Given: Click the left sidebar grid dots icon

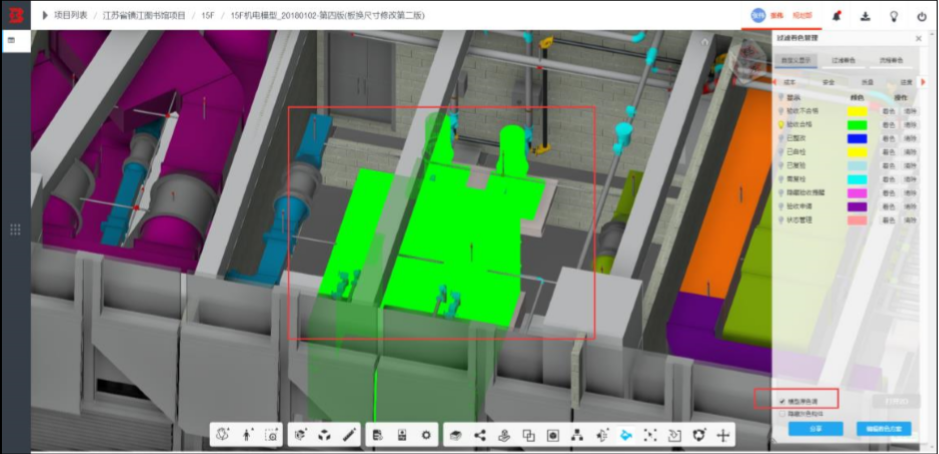Looking at the screenshot, I should [16, 229].
